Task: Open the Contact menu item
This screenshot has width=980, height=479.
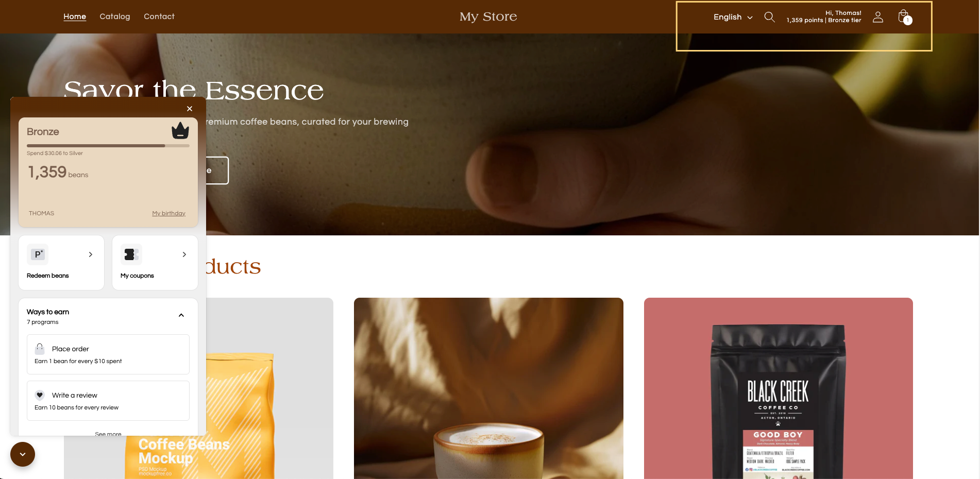Action: point(159,16)
